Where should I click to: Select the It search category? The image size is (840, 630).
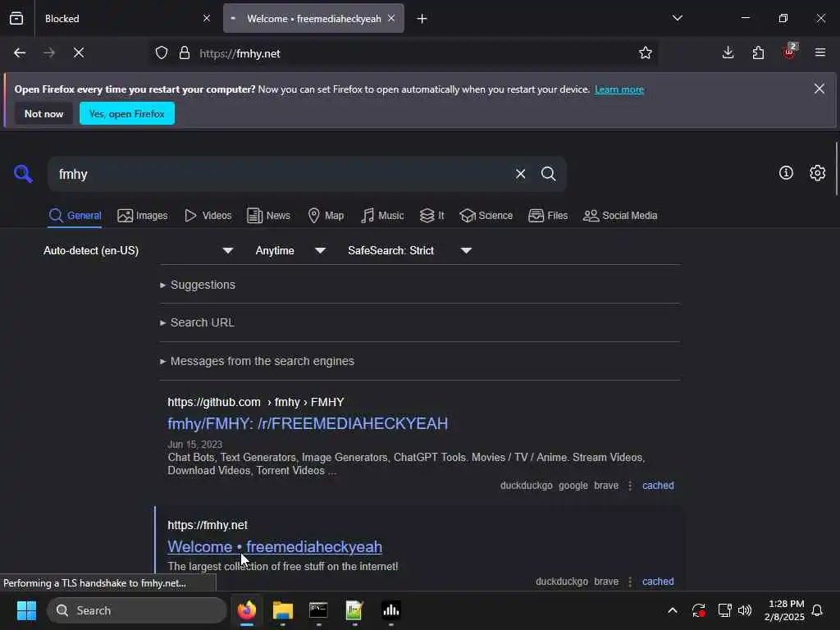(431, 216)
